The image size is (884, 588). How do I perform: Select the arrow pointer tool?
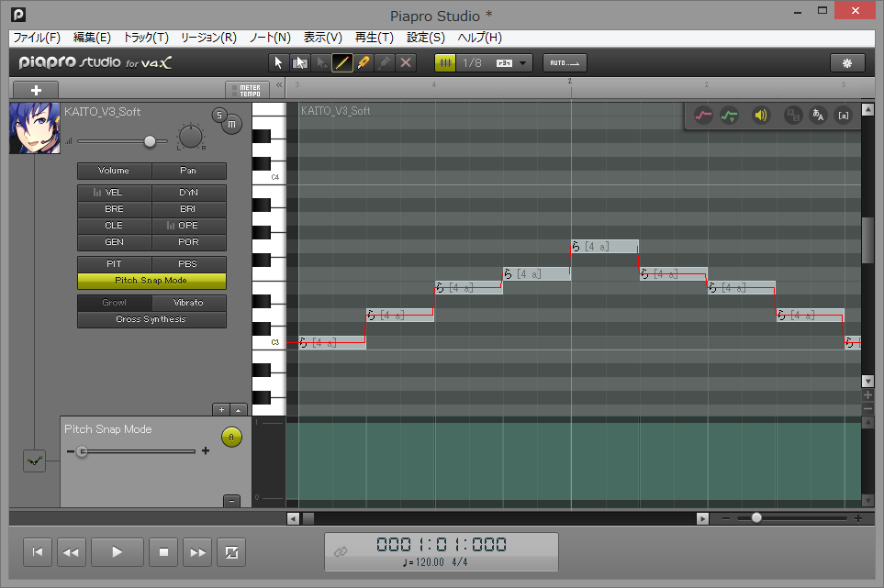tap(278, 62)
